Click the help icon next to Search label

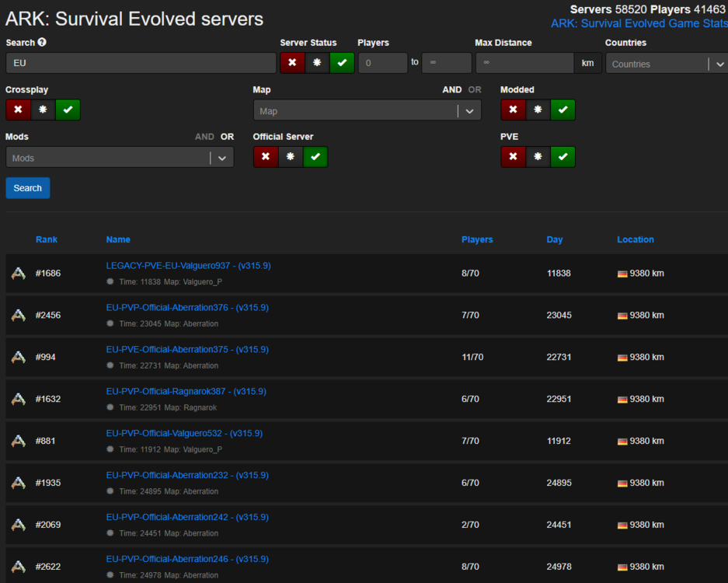42,43
